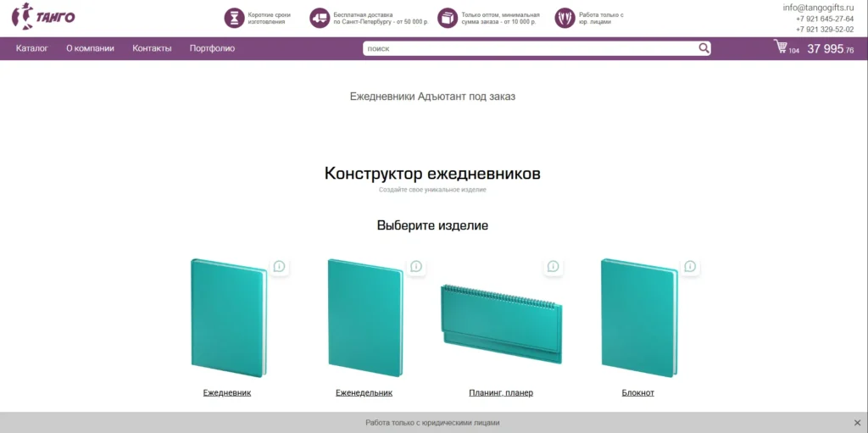Click the Еженедельник notebook image
868x433 pixels.
coord(365,318)
